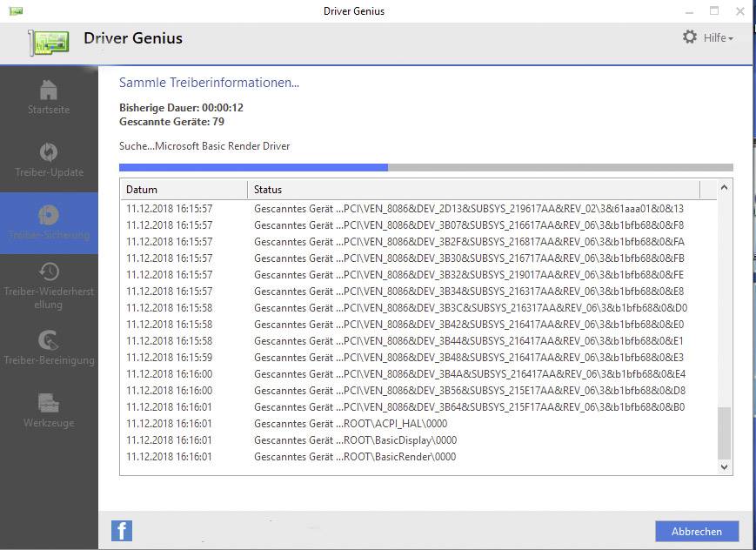Open the Startseite home icon

click(49, 90)
